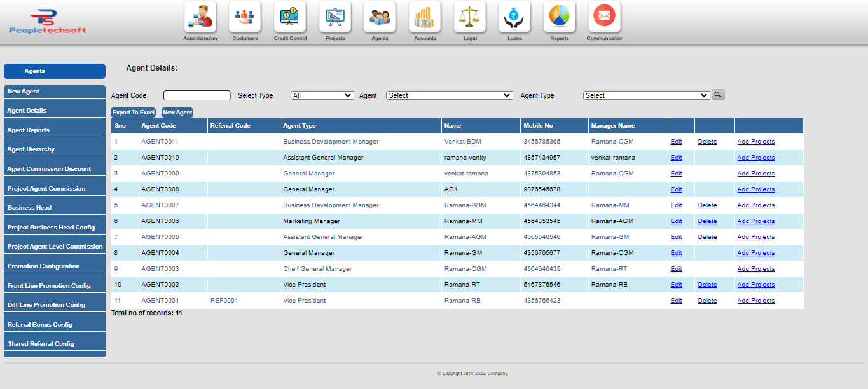Open the Accounts module icon
The height and width of the screenshot is (389, 868).
[x=424, y=17]
